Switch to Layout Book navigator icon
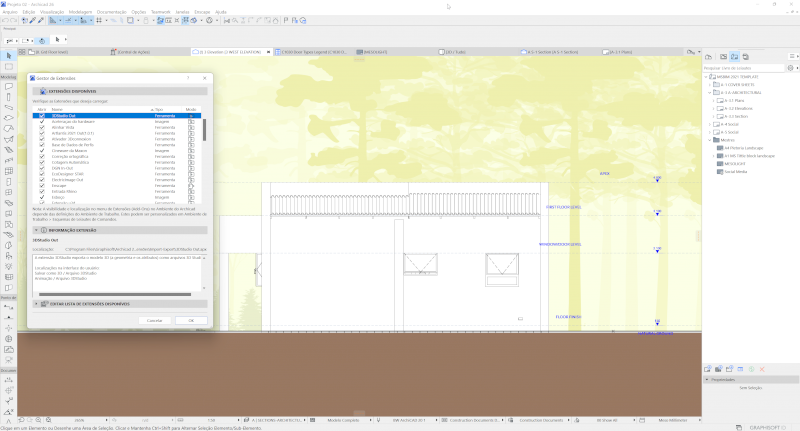This screenshot has height=431, width=800. click(734, 57)
